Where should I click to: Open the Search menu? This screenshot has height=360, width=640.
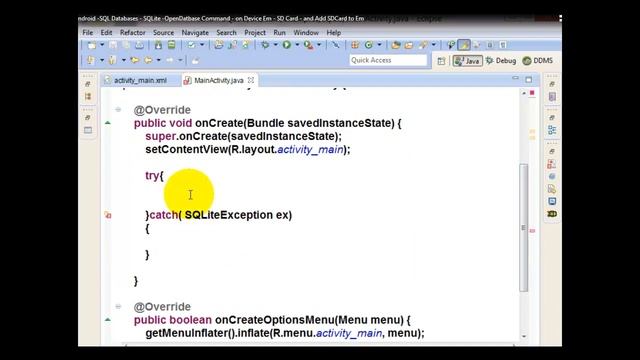click(226, 32)
